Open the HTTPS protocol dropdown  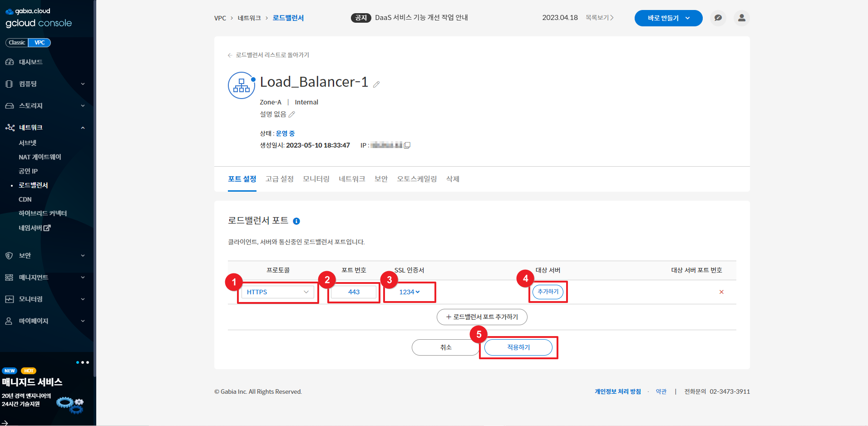(277, 292)
